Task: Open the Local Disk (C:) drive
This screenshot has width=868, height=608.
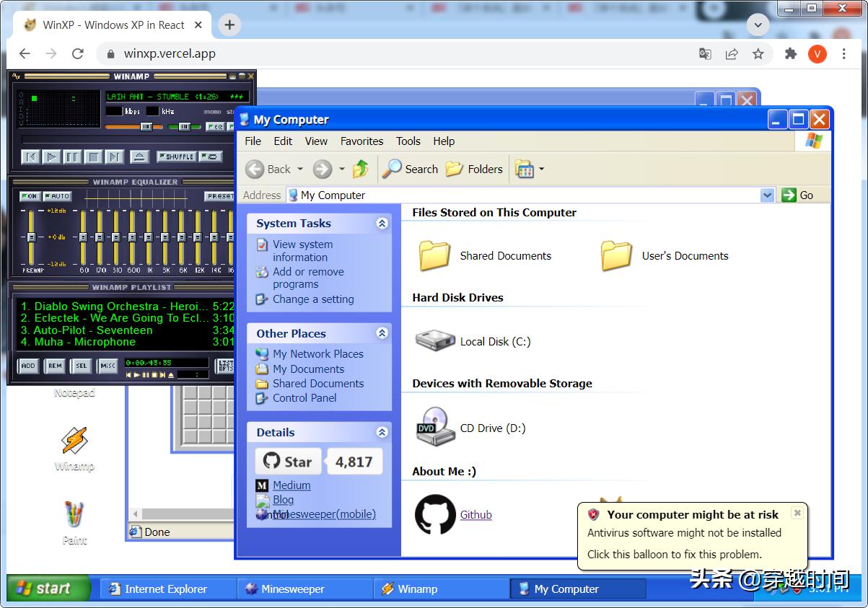Action: click(x=436, y=341)
